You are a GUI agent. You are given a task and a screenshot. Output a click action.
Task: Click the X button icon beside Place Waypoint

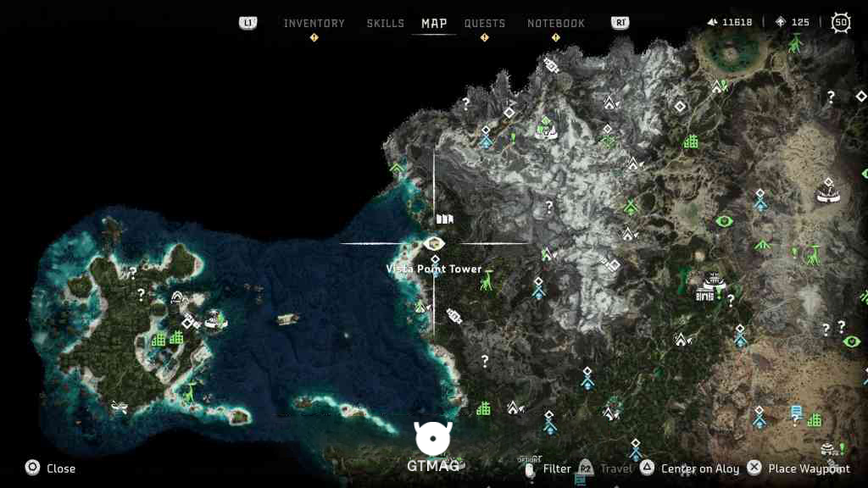pyautogui.click(x=754, y=468)
